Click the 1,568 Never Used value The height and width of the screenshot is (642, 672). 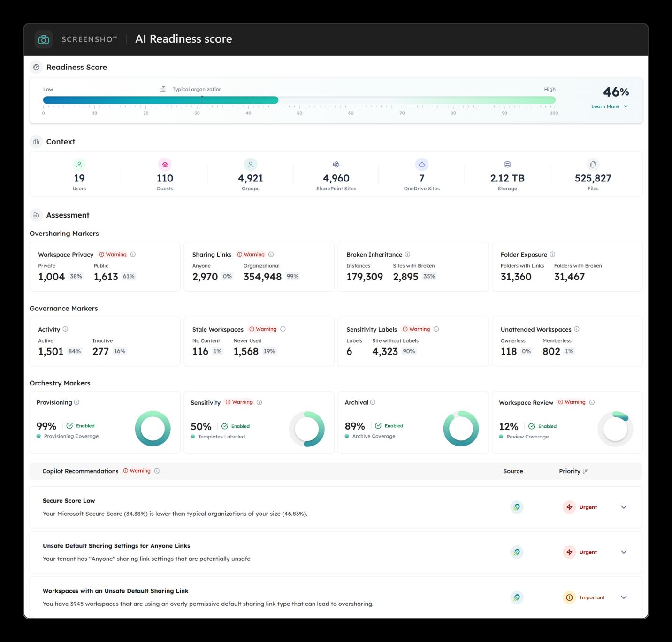tap(246, 352)
